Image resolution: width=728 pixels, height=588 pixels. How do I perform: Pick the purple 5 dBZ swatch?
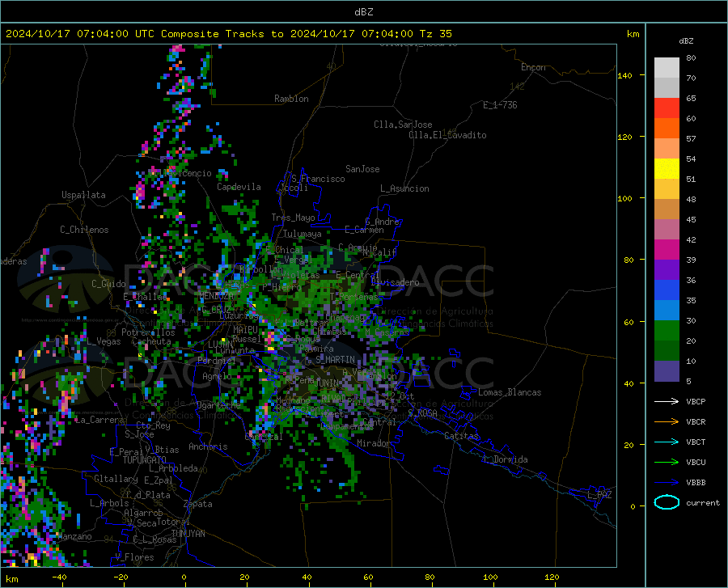[x=667, y=371]
